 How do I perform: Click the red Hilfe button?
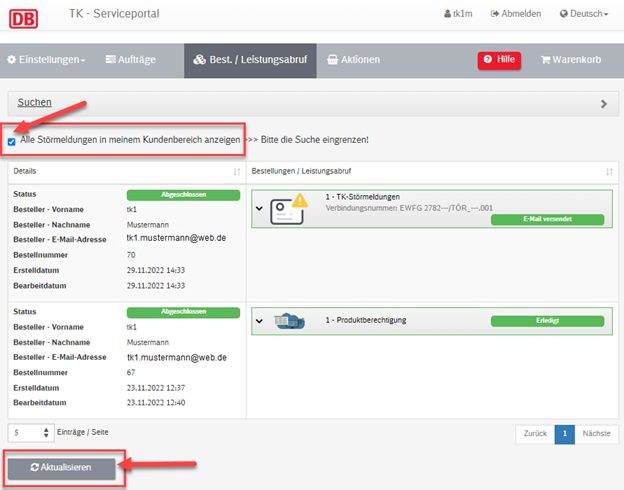click(499, 60)
